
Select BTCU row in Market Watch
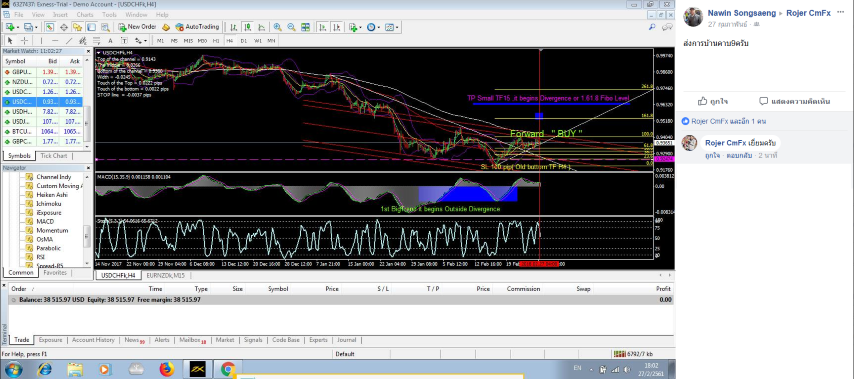click(x=42, y=132)
